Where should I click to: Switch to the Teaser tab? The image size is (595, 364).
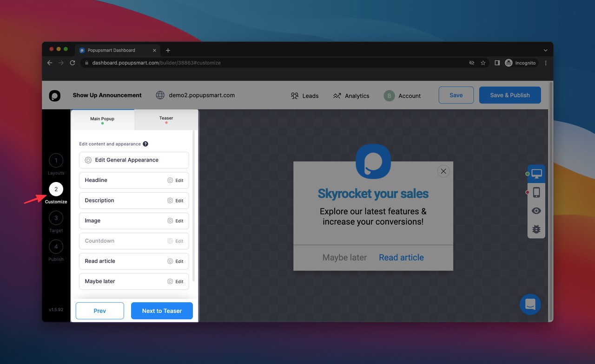point(166,118)
